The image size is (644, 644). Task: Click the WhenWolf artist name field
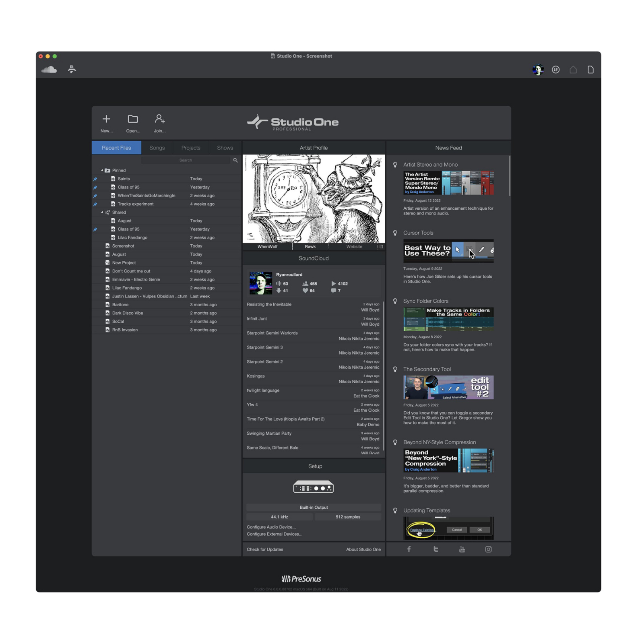[267, 246]
